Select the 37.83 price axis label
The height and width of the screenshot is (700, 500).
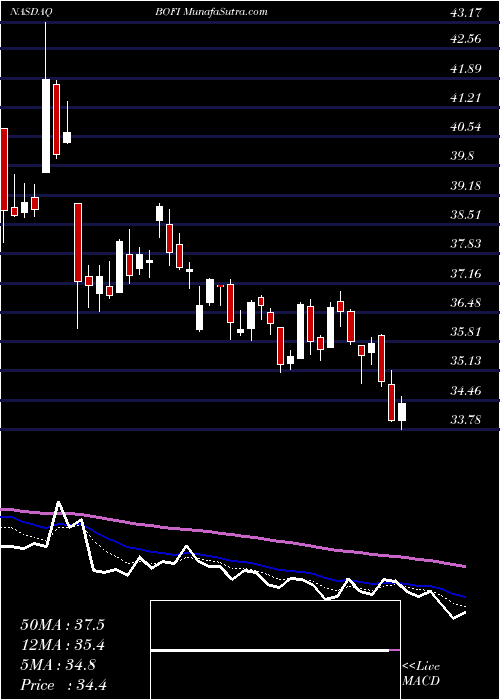466,244
